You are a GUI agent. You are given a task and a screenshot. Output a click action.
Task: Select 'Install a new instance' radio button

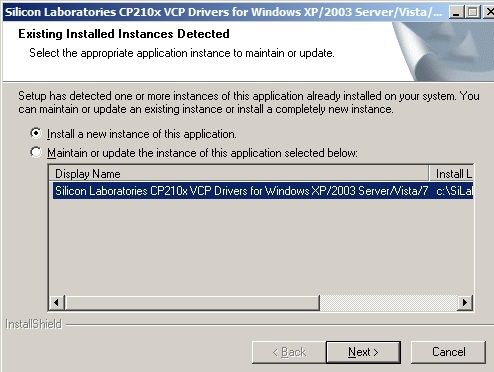click(36, 133)
